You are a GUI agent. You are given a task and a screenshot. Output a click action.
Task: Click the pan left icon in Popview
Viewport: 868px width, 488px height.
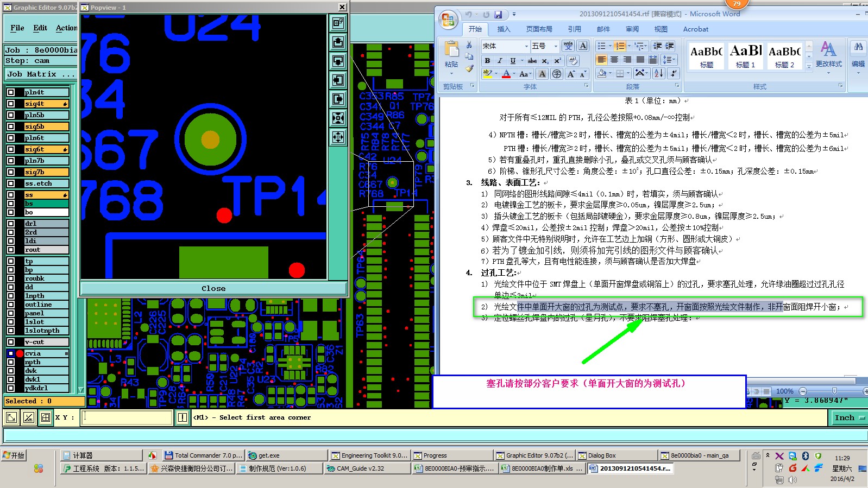coord(338,80)
